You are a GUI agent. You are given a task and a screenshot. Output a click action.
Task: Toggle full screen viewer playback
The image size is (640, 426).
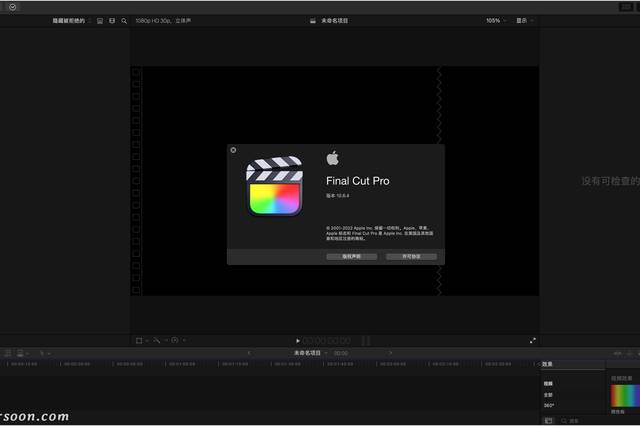coord(533,340)
